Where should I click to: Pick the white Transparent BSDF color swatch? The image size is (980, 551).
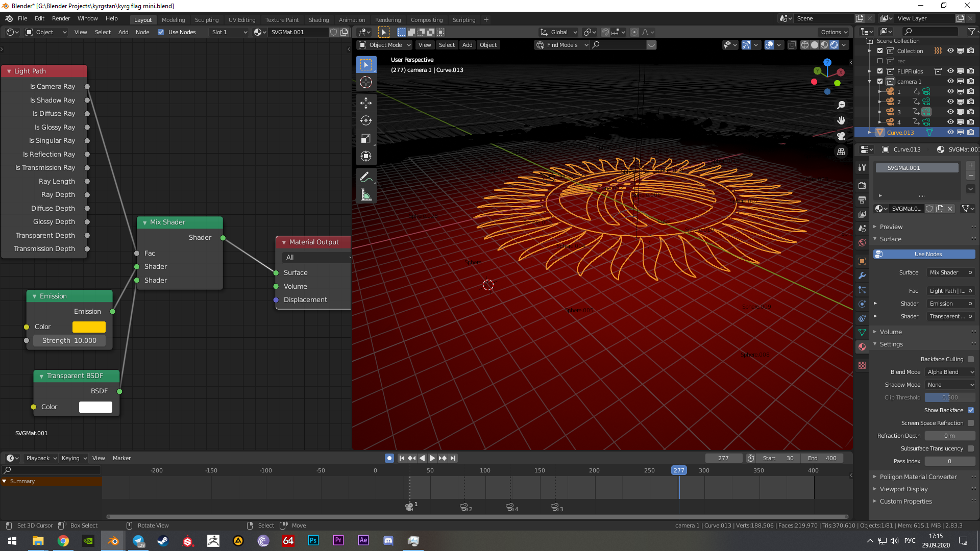(x=95, y=407)
